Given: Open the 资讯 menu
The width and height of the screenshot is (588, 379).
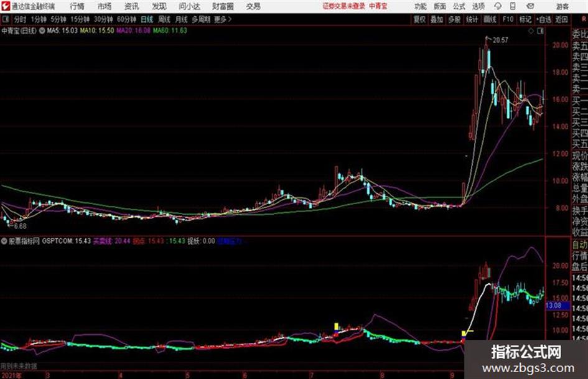Looking at the screenshot, I should point(132,6).
